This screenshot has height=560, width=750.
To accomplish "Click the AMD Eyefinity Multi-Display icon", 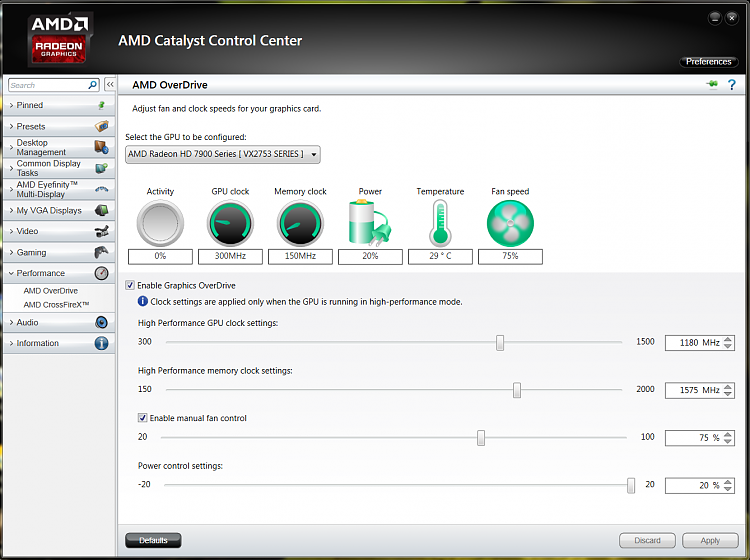I will pyautogui.click(x=101, y=189).
